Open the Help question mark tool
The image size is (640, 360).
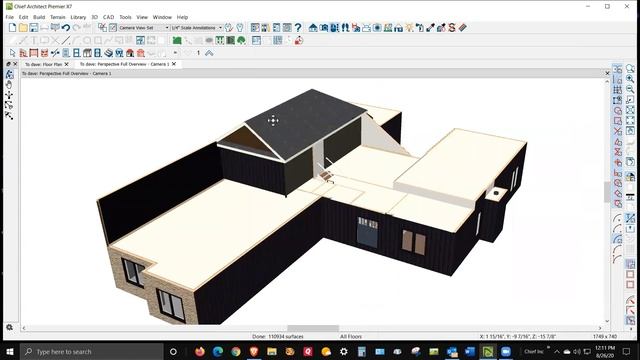click(298, 28)
